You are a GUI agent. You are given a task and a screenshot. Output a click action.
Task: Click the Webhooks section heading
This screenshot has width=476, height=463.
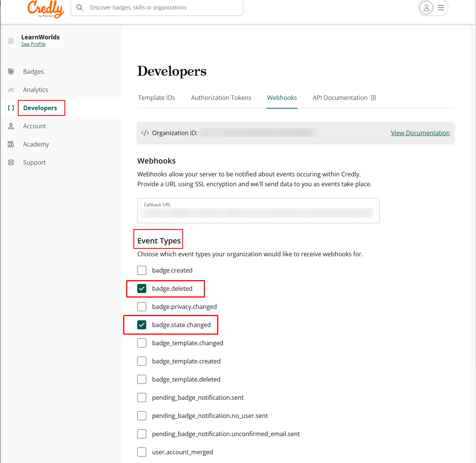coord(157,161)
